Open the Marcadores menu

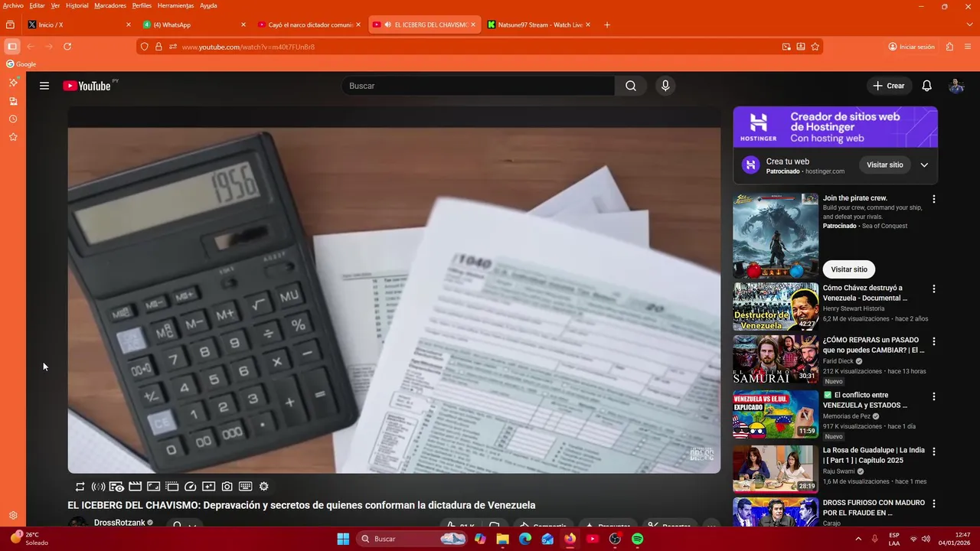[110, 5]
